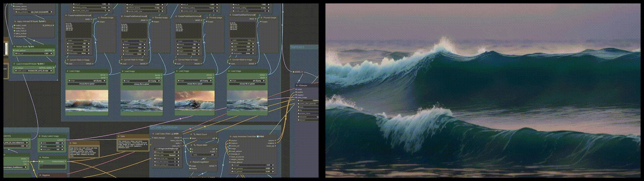Image resolution: width=644 pixels, height=181 pixels.
Task: Click the Samplers group title
Action: pos(298,47)
